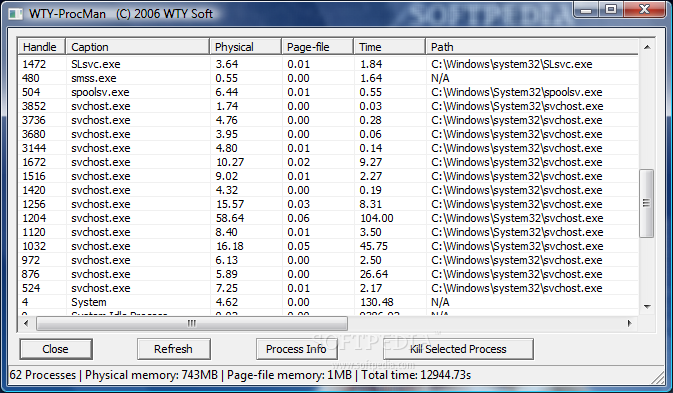Select svchost.exe with handle 1420
The width and height of the screenshot is (673, 393).
tap(328, 190)
